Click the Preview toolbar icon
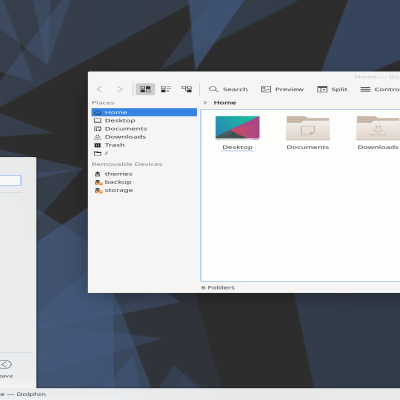Screen dimensions: 400x400 click(266, 89)
